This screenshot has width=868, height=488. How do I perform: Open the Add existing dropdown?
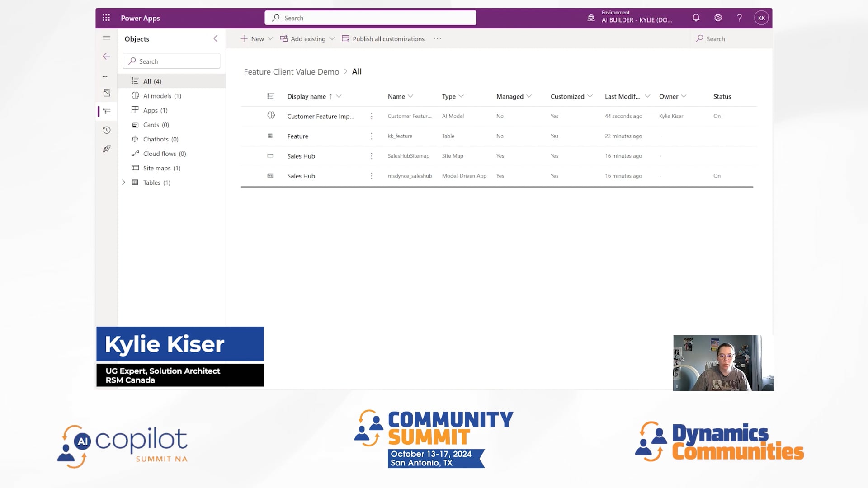(x=307, y=39)
